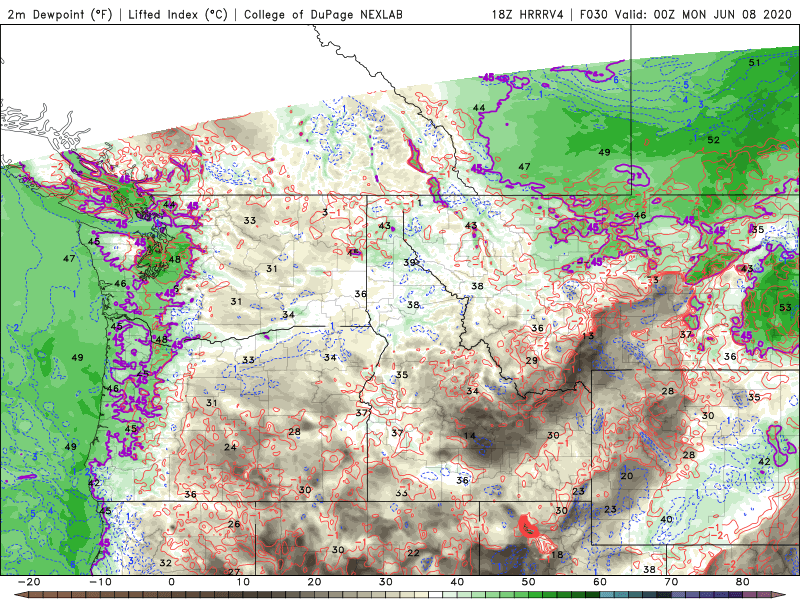Click the dewpoint value 53 on the map
Screen dimensions: 800x600
tap(785, 307)
